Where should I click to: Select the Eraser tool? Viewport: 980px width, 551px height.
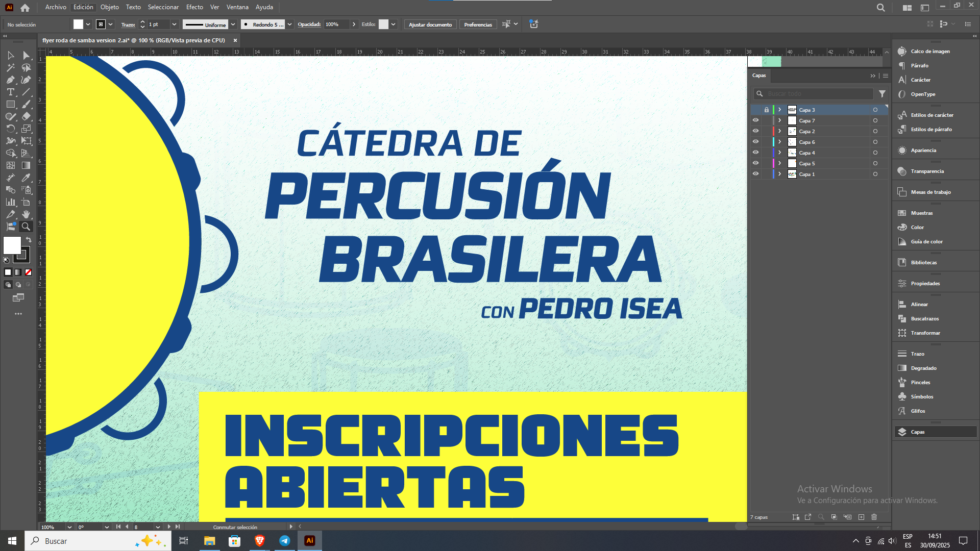click(26, 117)
